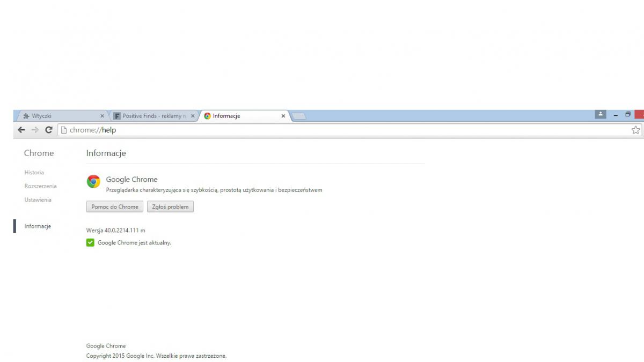Switch to the Wtyczki tab

(62, 116)
